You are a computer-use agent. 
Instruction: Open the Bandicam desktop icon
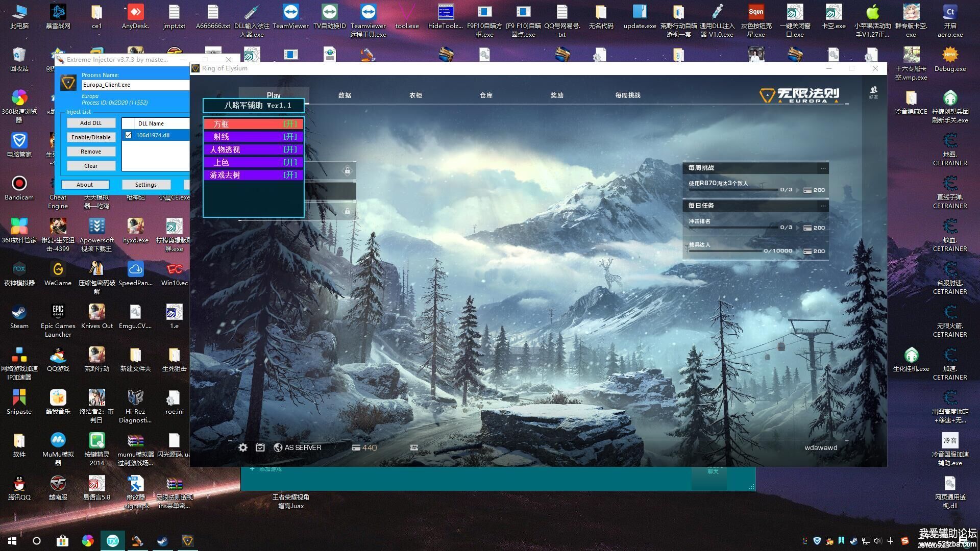point(19,188)
